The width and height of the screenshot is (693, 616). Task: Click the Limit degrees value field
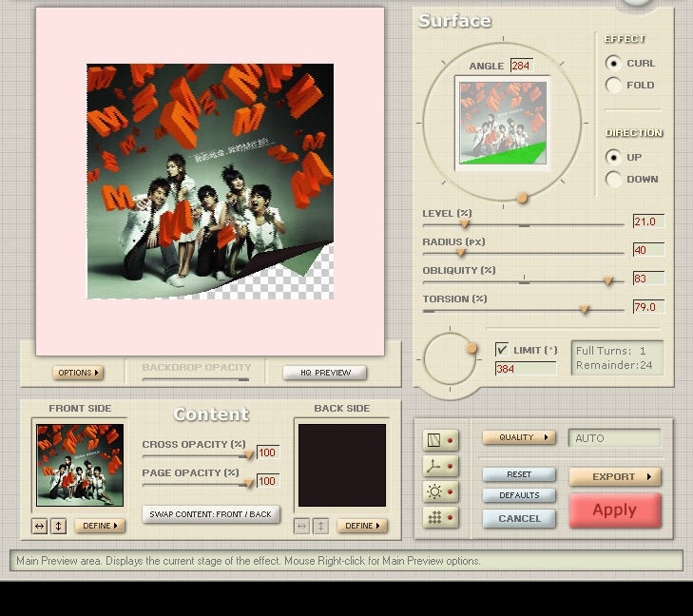click(526, 369)
